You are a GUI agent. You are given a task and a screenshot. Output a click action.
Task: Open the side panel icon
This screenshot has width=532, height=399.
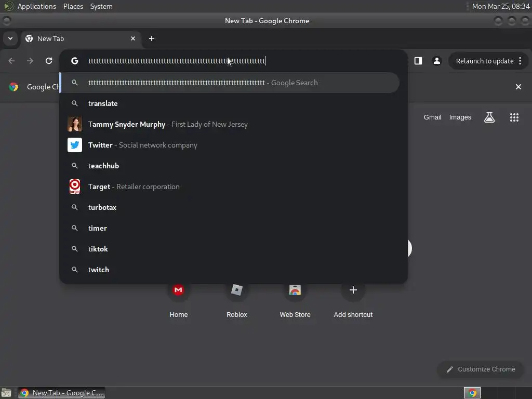[418, 61]
